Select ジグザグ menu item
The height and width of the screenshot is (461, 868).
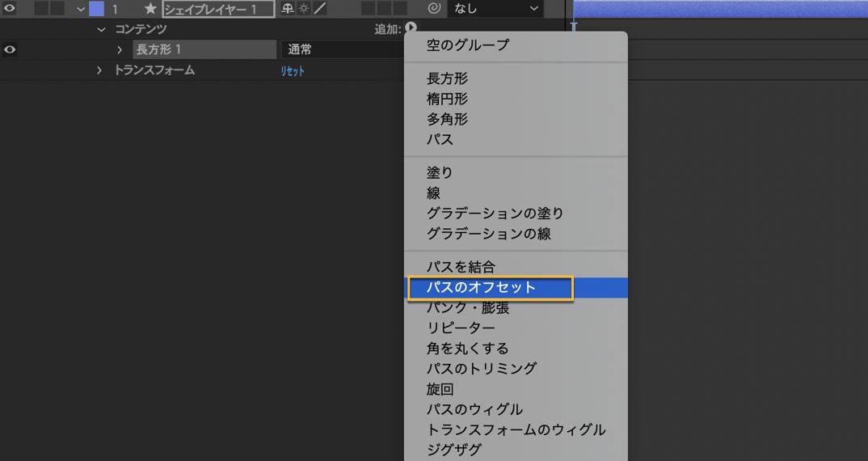(516, 450)
